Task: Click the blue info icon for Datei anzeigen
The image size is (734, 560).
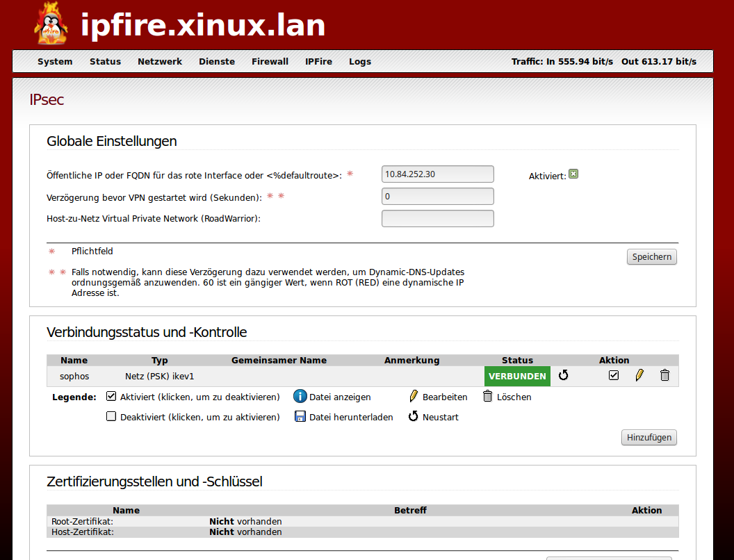Action: pos(300,397)
